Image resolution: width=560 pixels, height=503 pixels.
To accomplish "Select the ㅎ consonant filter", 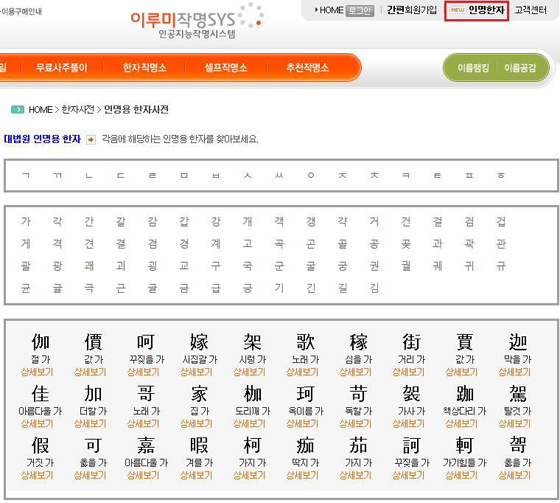I will pos(501,175).
